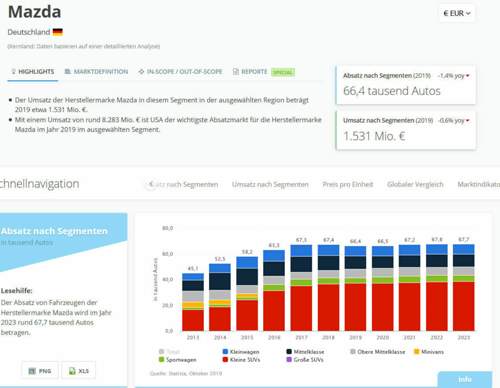Image resolution: width=500 pixels, height=388 pixels.
Task: Click the 2019 stacked bar in chart
Action: 355,288
